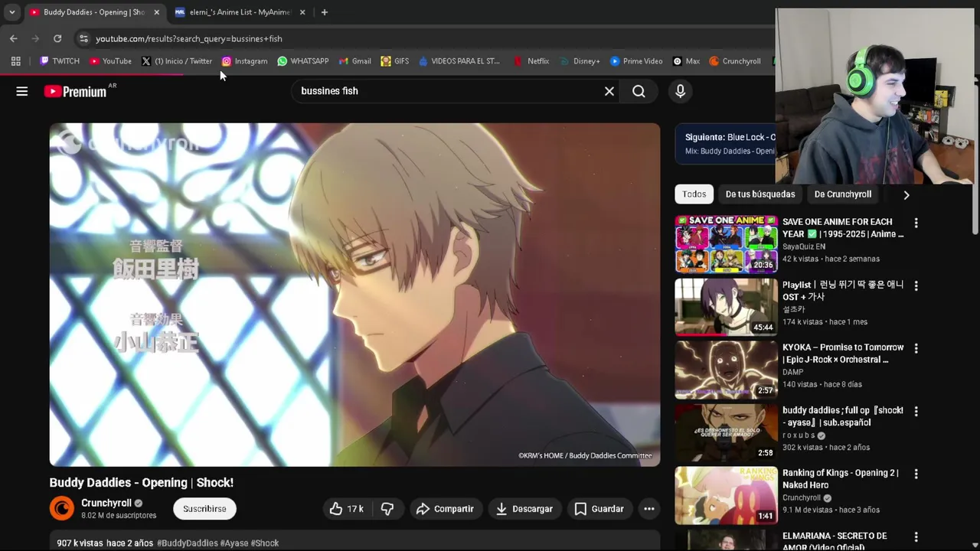
Task: Start voice search with microphone icon
Action: (x=680, y=91)
